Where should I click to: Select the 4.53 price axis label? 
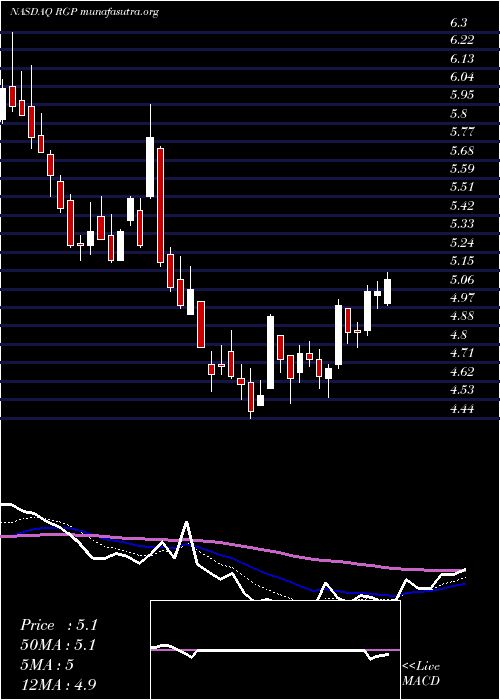coord(462,389)
